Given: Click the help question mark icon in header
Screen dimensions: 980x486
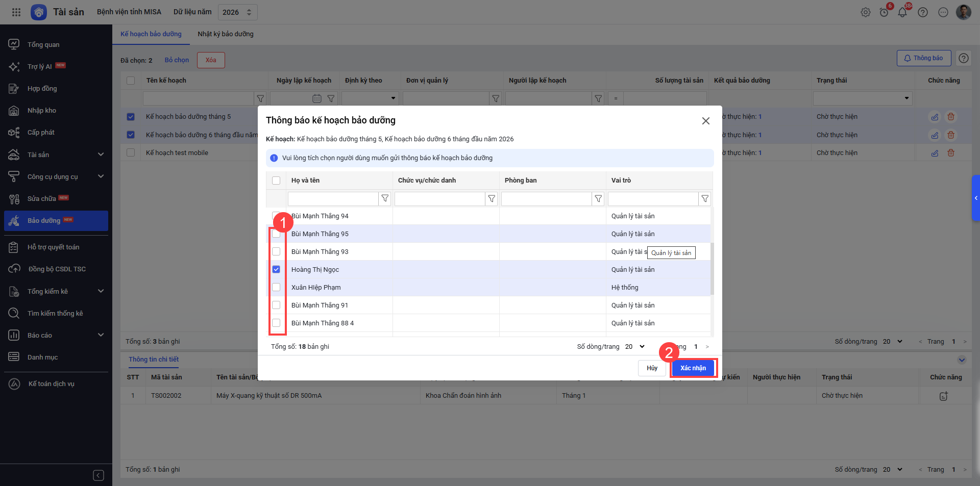Looking at the screenshot, I should click(x=922, y=12).
